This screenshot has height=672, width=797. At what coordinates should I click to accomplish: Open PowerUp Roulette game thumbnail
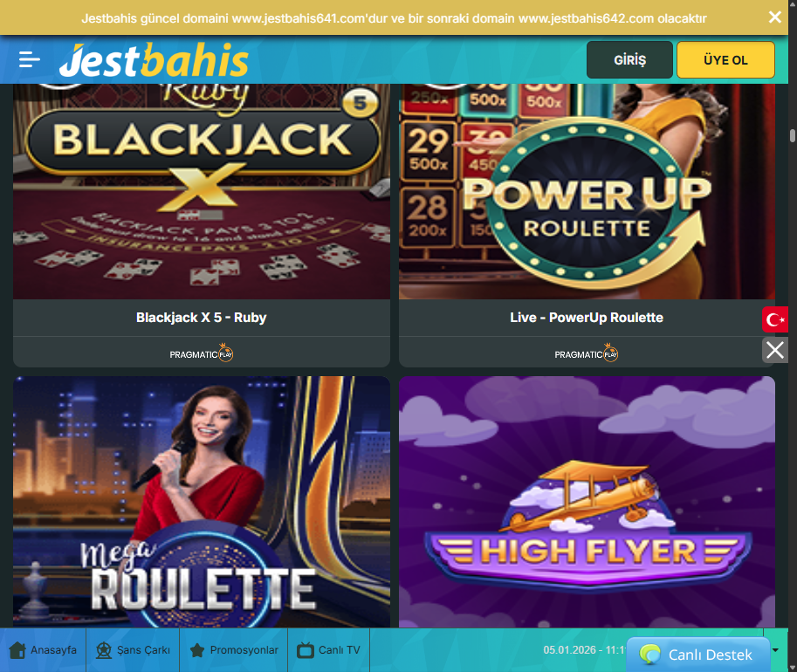tap(587, 192)
